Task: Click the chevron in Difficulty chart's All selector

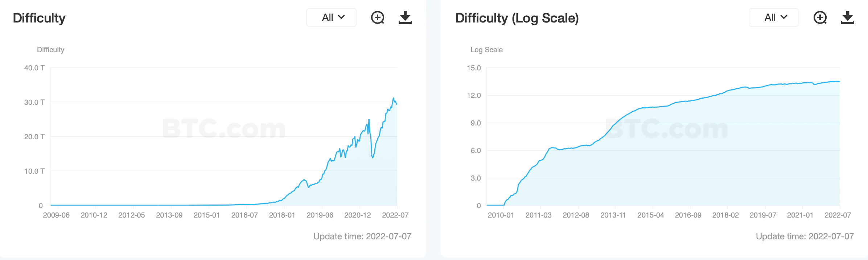Action: pos(341,17)
